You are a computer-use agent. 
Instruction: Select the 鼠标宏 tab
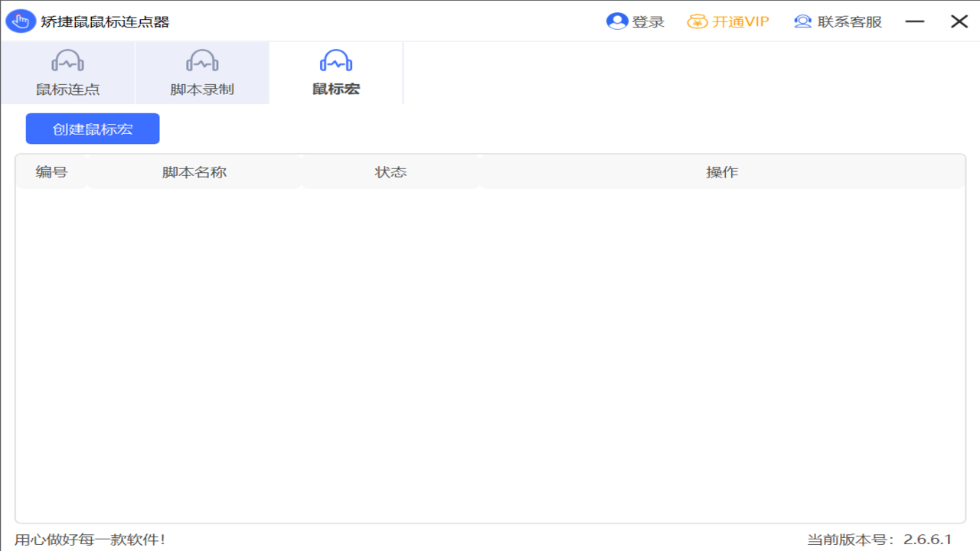coord(335,88)
